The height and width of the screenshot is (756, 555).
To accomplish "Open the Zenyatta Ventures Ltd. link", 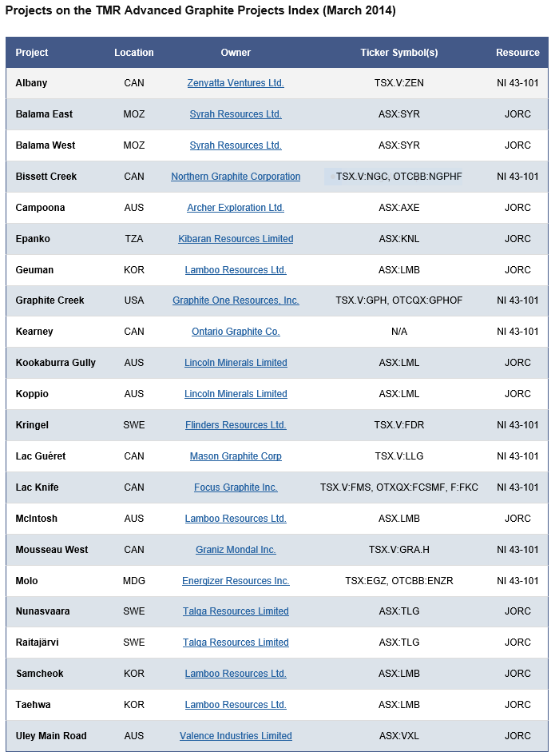I will (236, 83).
